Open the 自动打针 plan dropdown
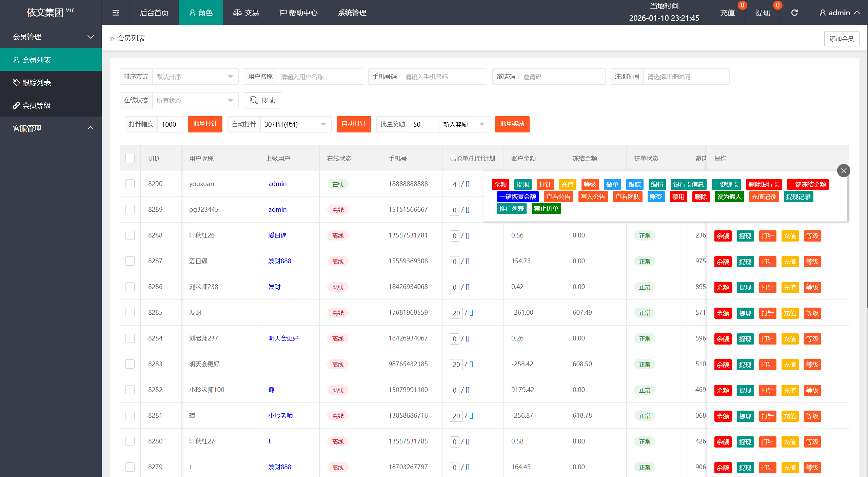Screen dimensions: 868x477 coord(295,124)
